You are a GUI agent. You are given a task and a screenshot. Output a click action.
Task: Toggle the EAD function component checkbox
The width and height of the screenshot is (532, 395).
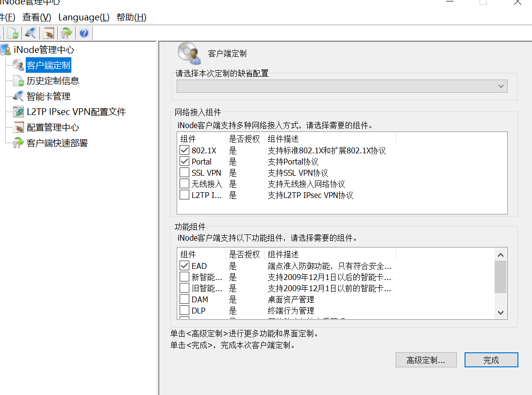[184, 266]
